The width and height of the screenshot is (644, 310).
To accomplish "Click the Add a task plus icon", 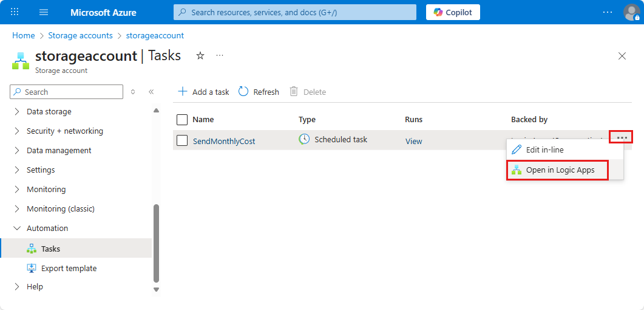I will pos(182,92).
